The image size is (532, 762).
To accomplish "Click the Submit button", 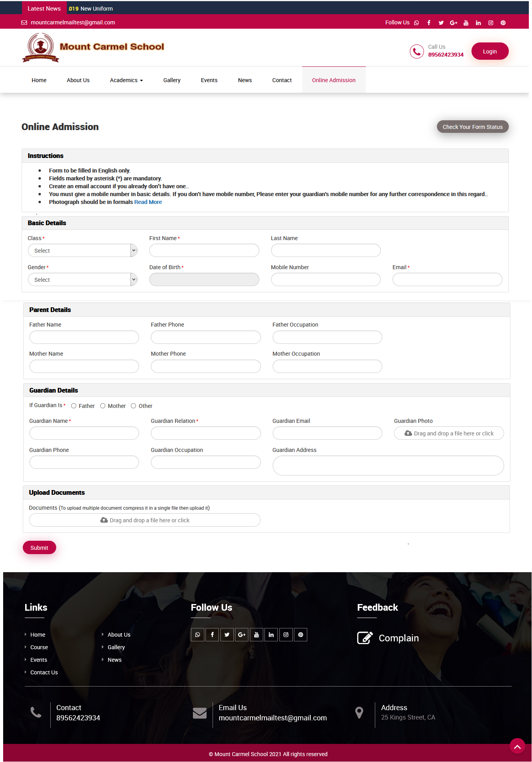I will click(x=39, y=547).
